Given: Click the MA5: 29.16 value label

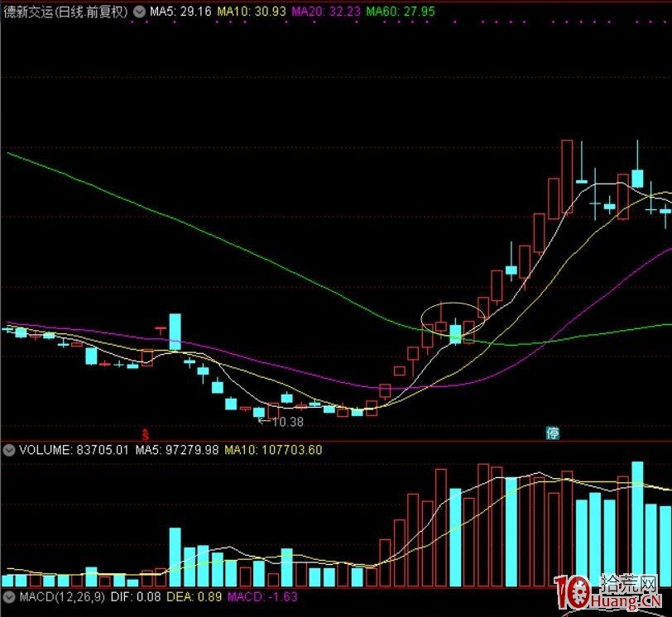Looking at the screenshot, I should [x=180, y=12].
